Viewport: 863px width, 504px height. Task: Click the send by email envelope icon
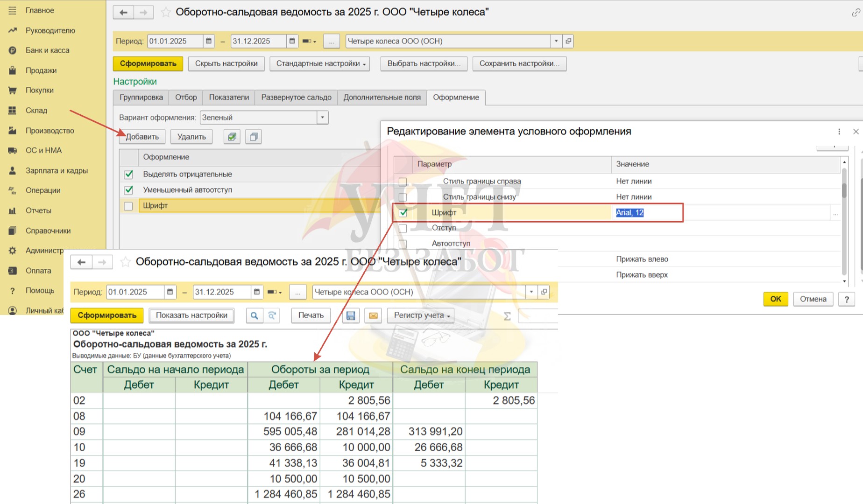373,316
